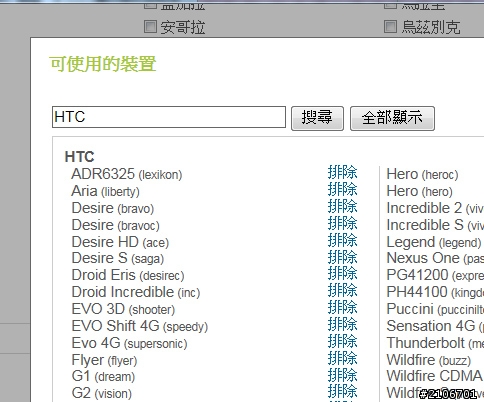Select the Desire HD (ace) device text
Image resolution: width=484 pixels, height=402 pixels.
120,242
